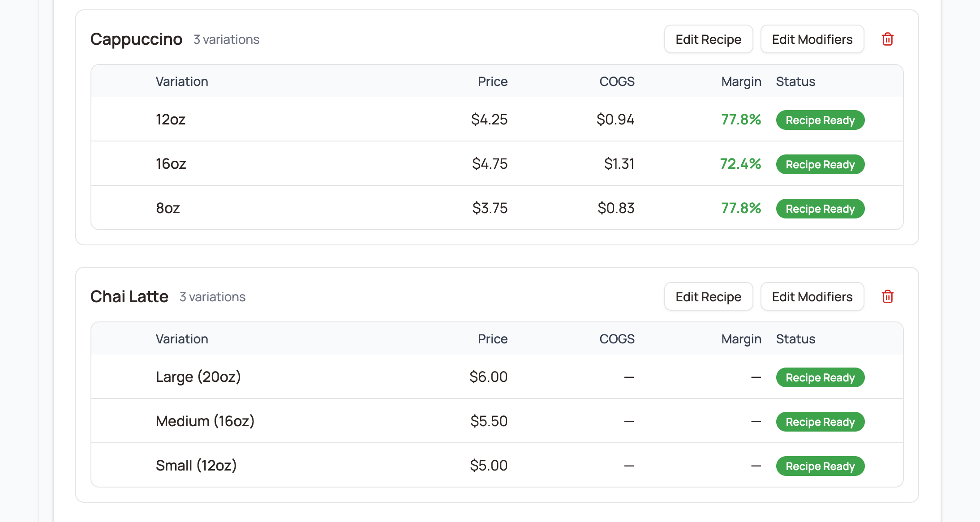Image resolution: width=980 pixels, height=522 pixels.
Task: Click the Recipe Ready badge for 8oz Cappuccino
Action: [820, 208]
